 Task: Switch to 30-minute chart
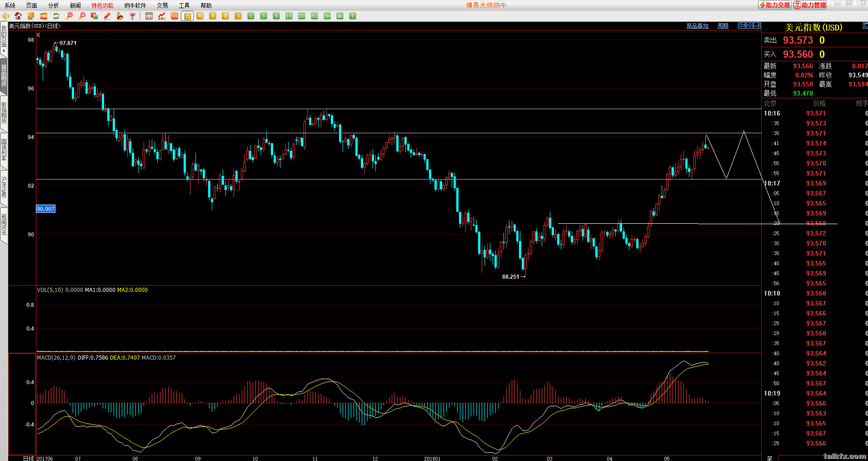pos(302,16)
